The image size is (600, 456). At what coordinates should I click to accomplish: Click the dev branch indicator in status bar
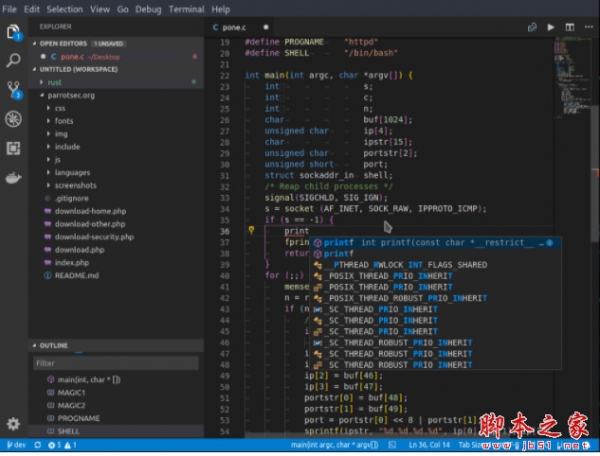[x=16, y=445]
